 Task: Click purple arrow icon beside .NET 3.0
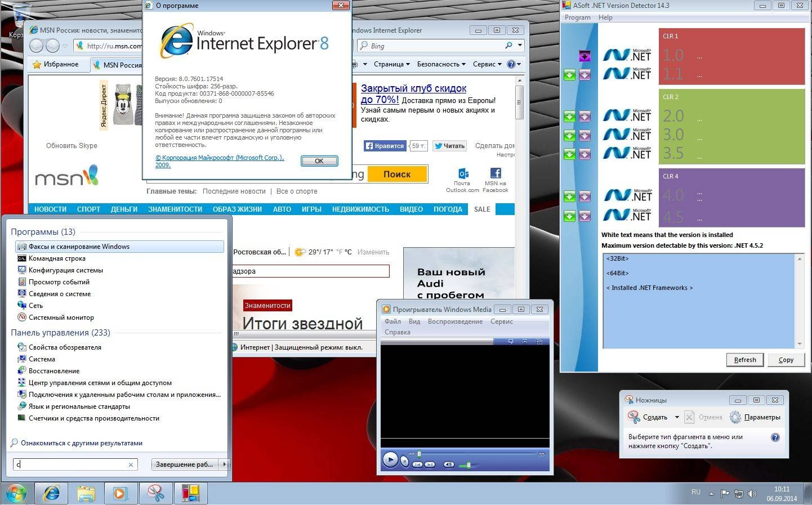[x=585, y=135]
